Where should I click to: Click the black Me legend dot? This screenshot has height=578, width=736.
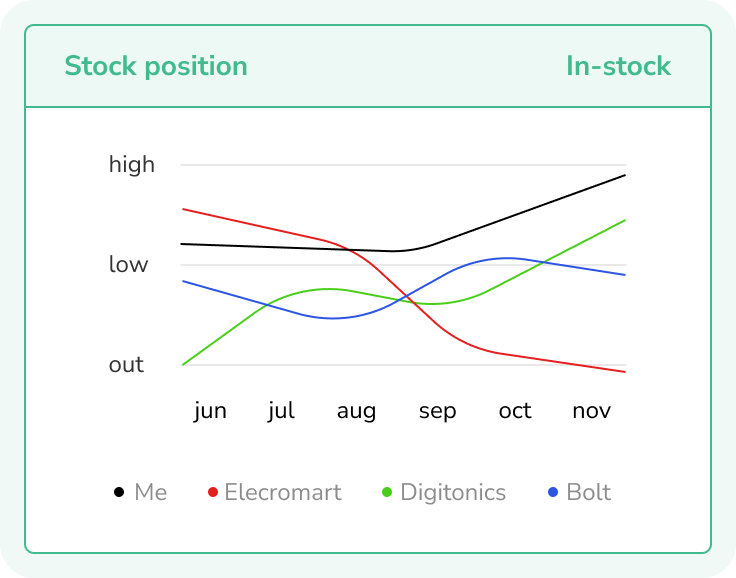pos(119,493)
